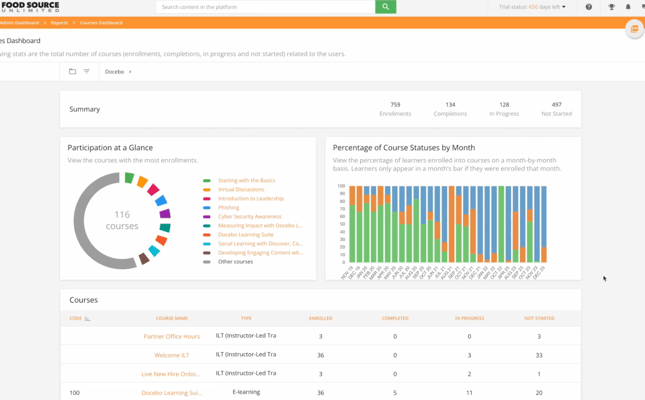Click blue legend swatch for Phishing
This screenshot has width=645, height=400.
click(206, 208)
